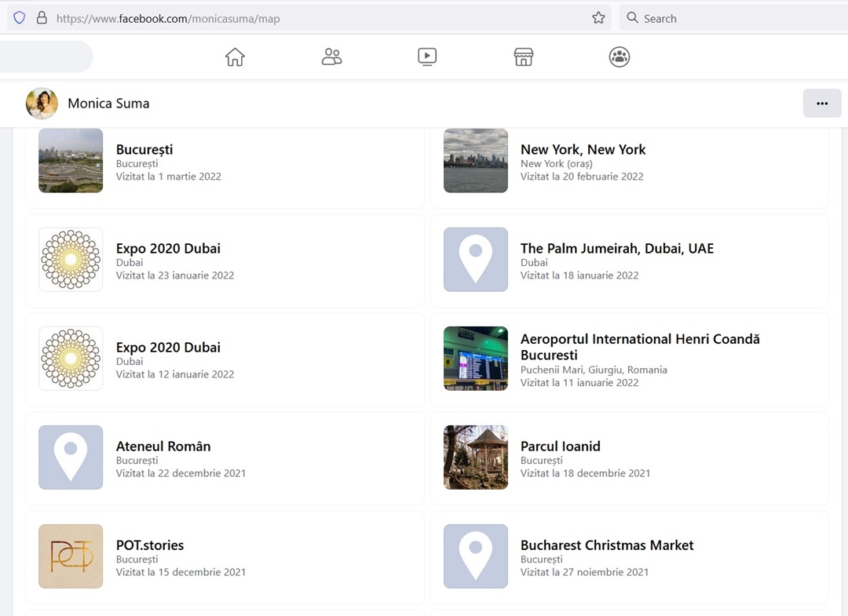Open the three-dots profile options menu
The image size is (848, 616).
click(x=821, y=104)
